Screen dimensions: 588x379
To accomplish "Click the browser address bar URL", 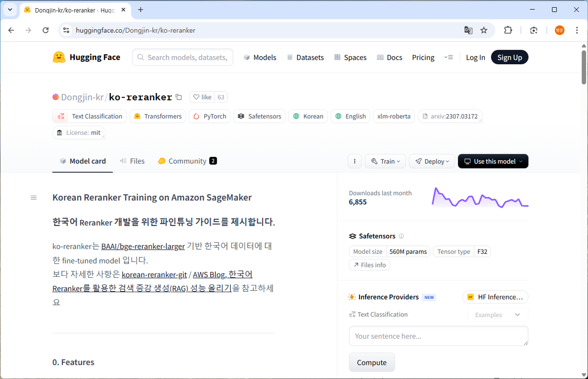I will pos(136,30).
